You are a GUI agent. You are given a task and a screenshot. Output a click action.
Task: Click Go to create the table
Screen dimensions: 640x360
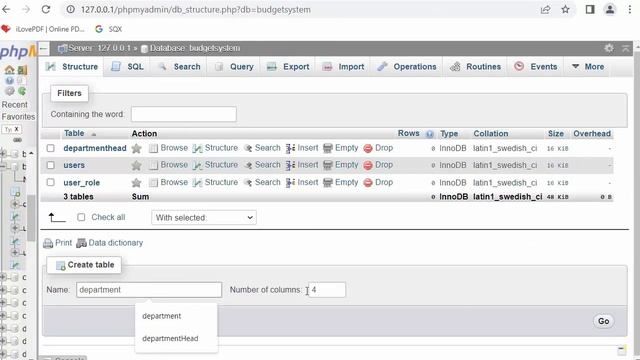pos(604,321)
